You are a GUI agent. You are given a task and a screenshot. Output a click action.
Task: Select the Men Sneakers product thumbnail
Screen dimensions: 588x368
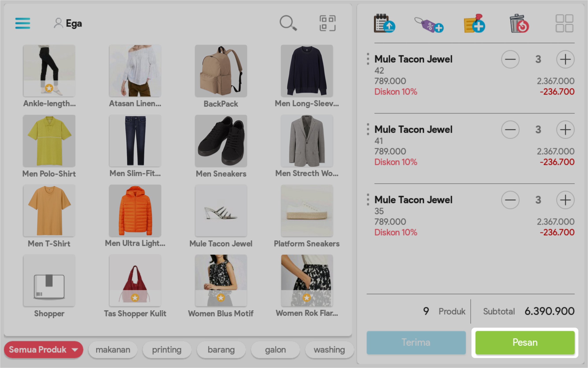221,141
